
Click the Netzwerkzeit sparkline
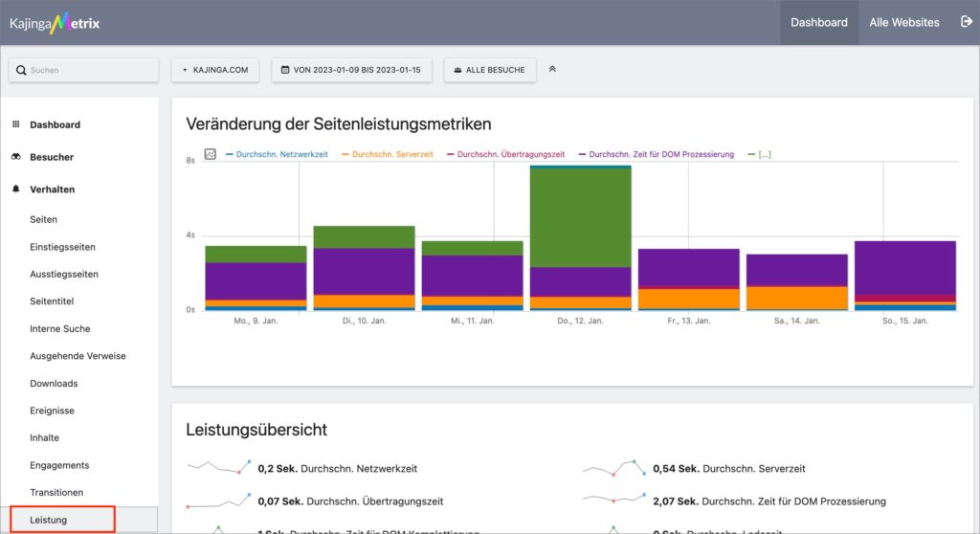219,467
